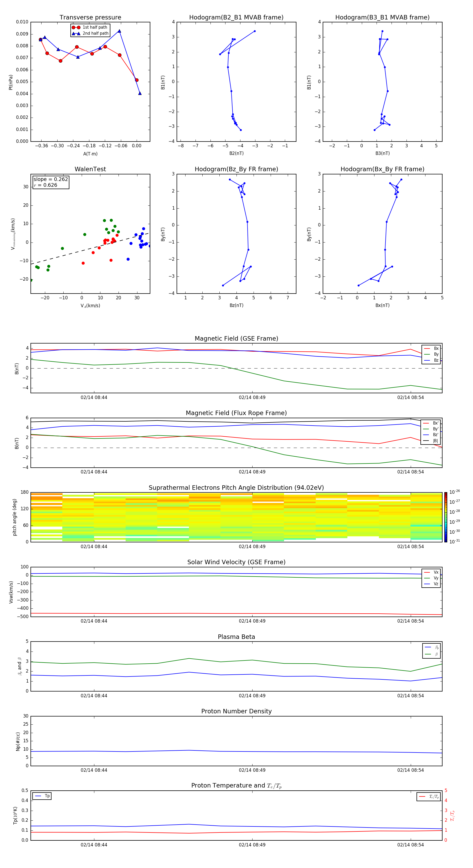Click the 'Bz(nT)' x-axis label
The image size is (473, 868).
pos(236,305)
